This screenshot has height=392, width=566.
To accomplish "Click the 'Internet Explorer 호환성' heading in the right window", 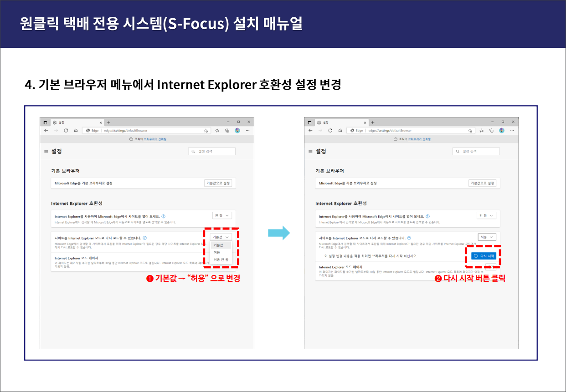I will pyautogui.click(x=341, y=203).
